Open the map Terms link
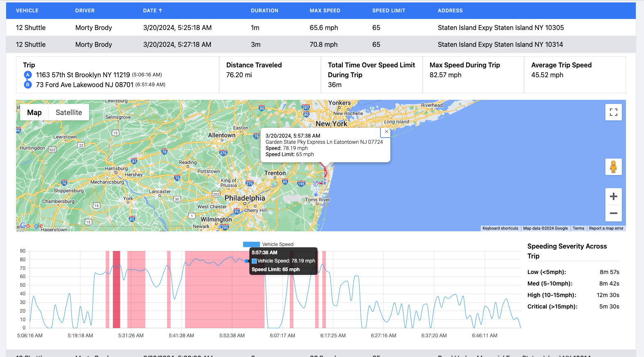Viewport: 644px width, 357px height. click(578, 228)
